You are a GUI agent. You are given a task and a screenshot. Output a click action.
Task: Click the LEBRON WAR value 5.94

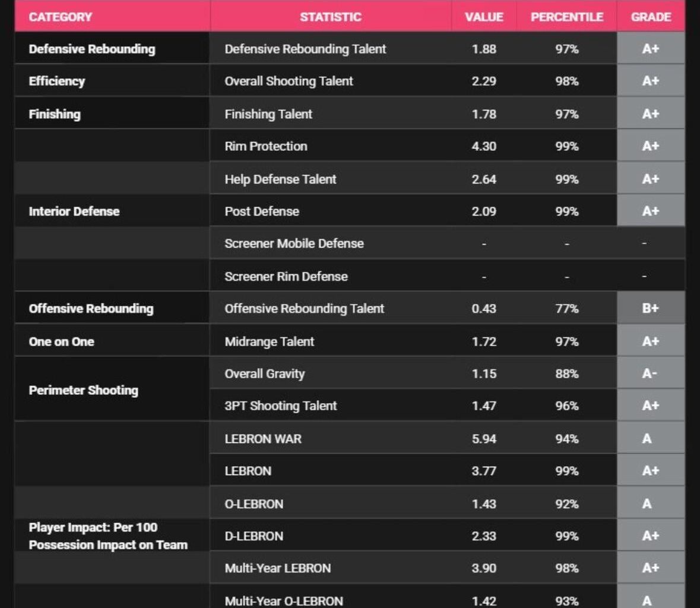484,439
